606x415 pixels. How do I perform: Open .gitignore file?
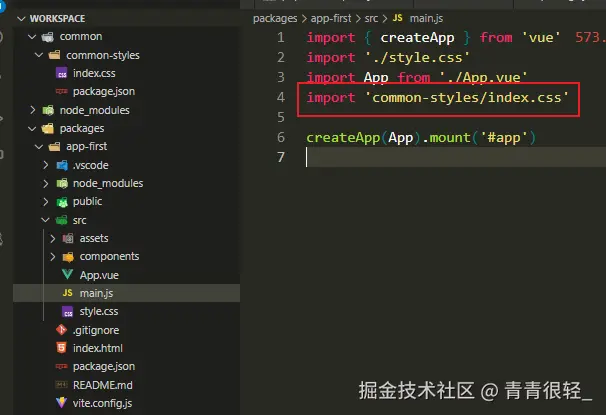point(96,330)
